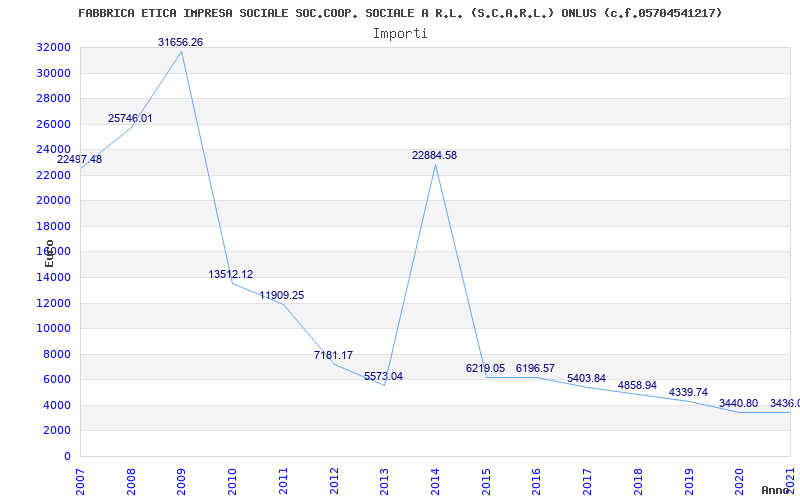This screenshot has height=500, width=800.
Task: Click the data label 22497.48
Action: (80, 159)
